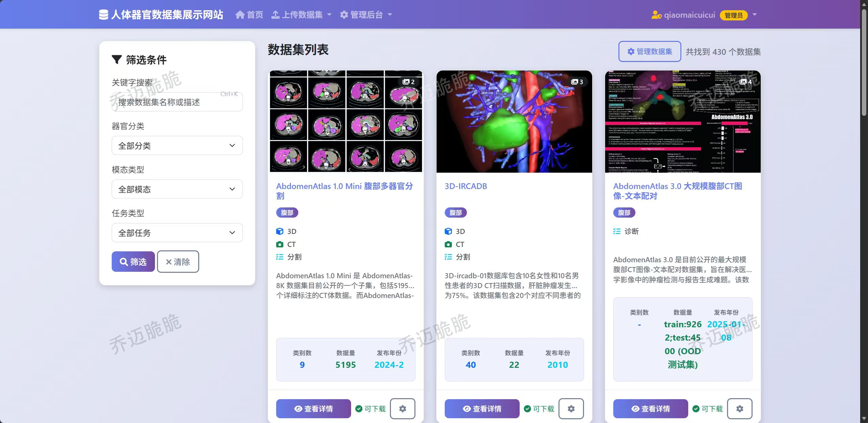Click camera CT icon on AbdomenAtlas 1.0 Mini card
This screenshot has width=868, height=423.
pyautogui.click(x=280, y=244)
